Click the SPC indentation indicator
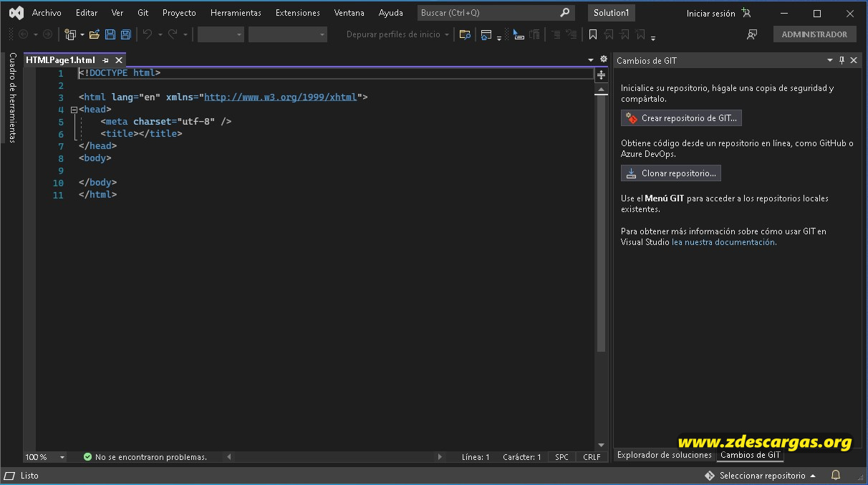The image size is (868, 485). tap(562, 457)
